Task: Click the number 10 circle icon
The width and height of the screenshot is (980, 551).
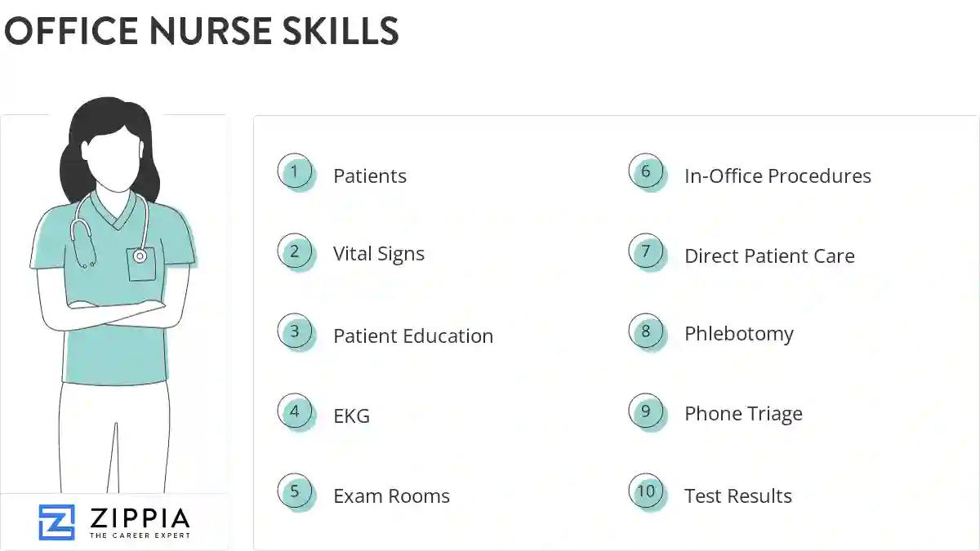Action: pos(646,491)
